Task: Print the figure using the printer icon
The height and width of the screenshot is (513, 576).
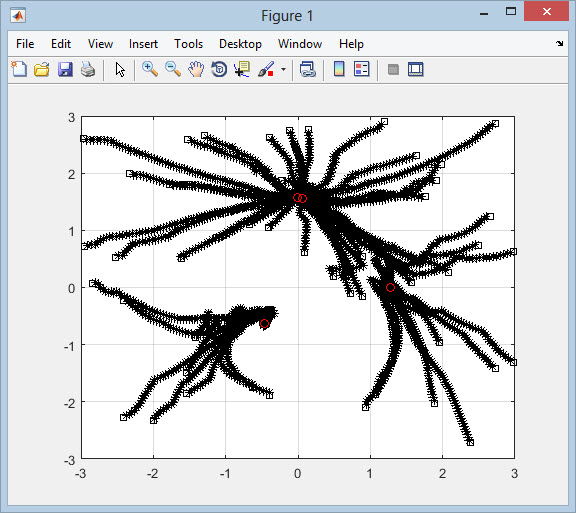Action: click(88, 69)
